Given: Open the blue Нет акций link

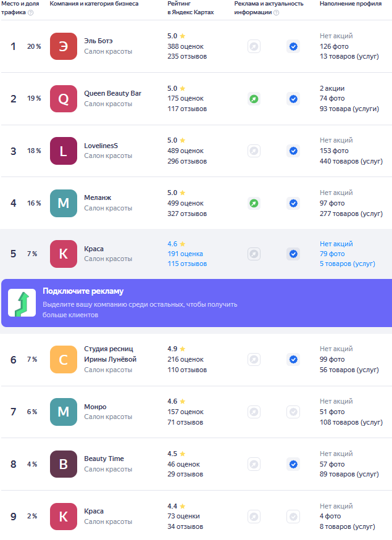Looking at the screenshot, I should [336, 244].
